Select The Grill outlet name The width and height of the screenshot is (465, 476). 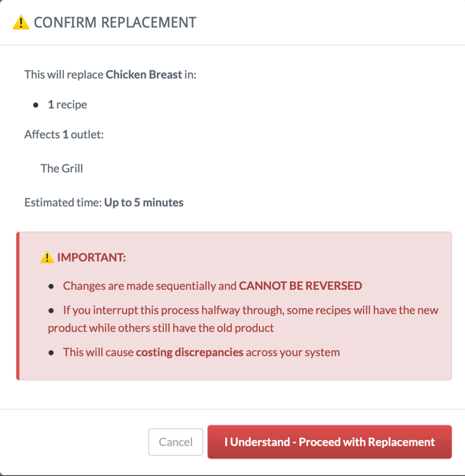pyautogui.click(x=62, y=168)
